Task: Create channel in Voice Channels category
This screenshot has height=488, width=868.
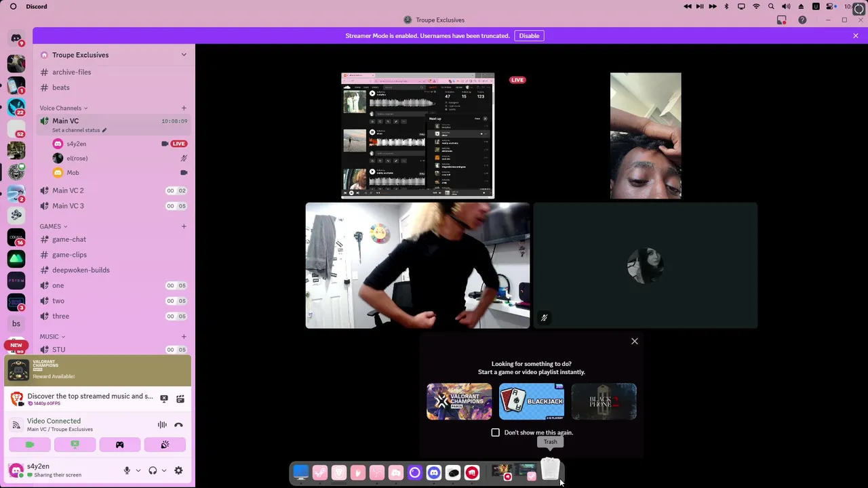Action: 184,108
